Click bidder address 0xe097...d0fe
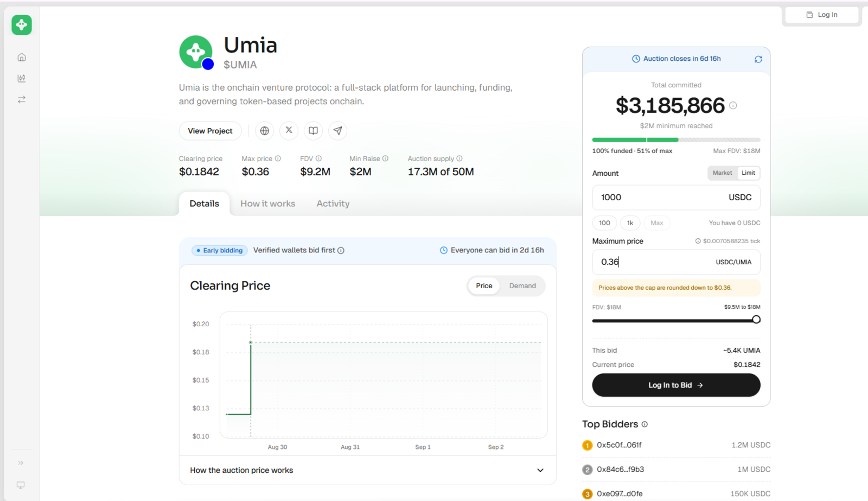 point(620,494)
